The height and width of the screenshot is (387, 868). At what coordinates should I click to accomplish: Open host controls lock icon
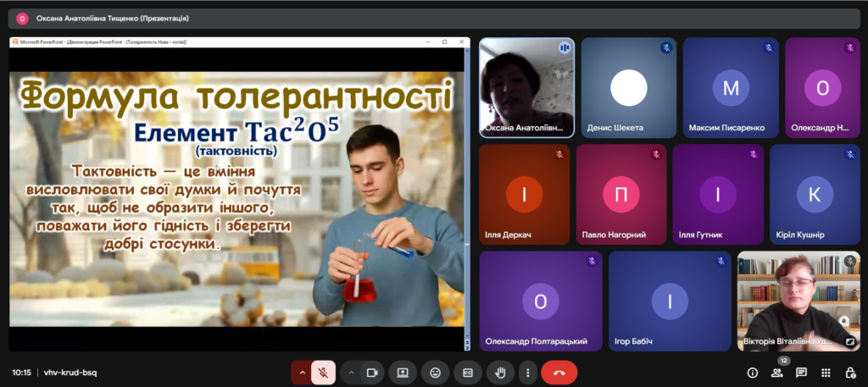[x=850, y=373]
